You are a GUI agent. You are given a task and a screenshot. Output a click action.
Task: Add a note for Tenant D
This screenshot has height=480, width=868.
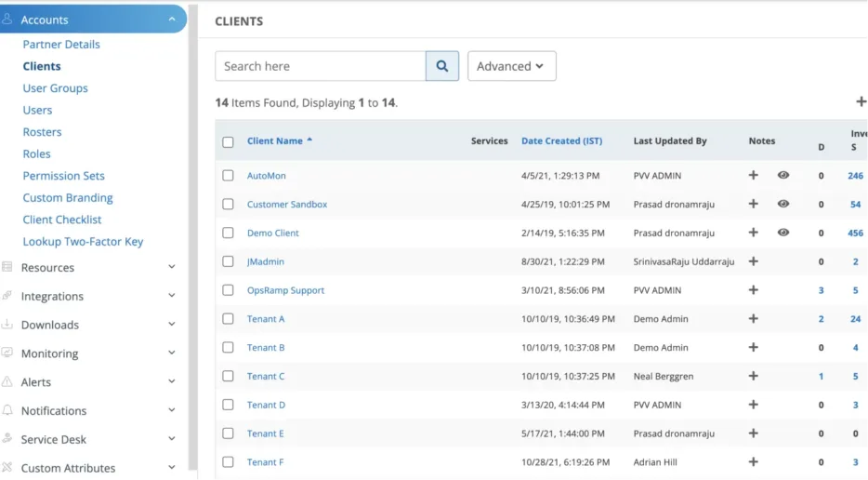point(753,405)
